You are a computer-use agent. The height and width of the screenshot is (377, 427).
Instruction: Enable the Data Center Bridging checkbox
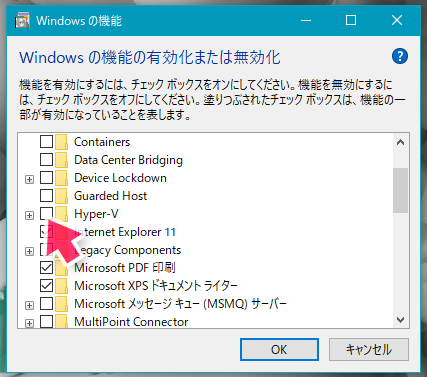46,160
